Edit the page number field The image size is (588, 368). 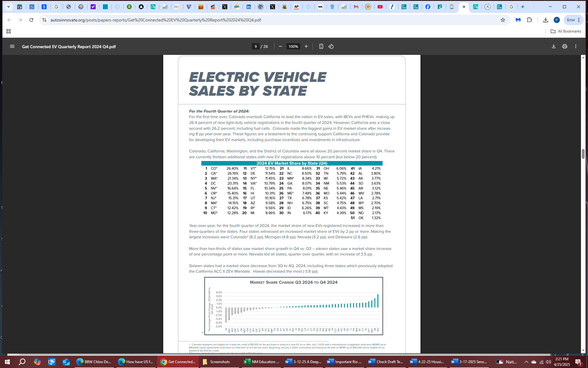[255, 46]
